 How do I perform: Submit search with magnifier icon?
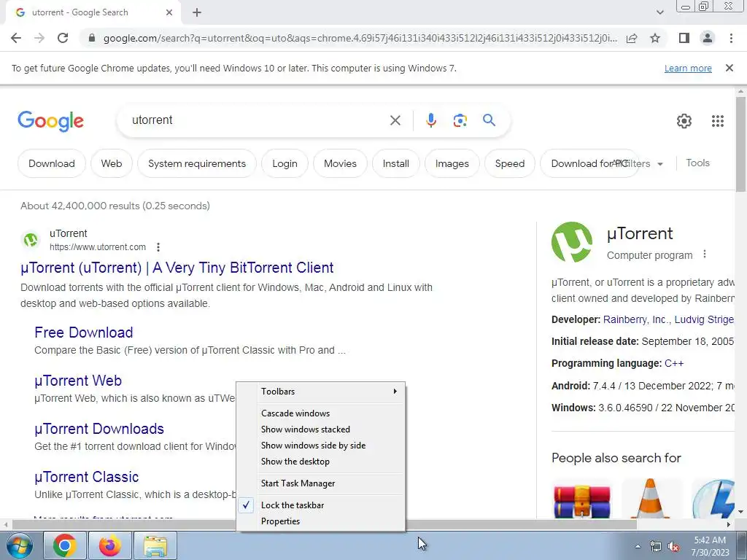click(x=489, y=120)
